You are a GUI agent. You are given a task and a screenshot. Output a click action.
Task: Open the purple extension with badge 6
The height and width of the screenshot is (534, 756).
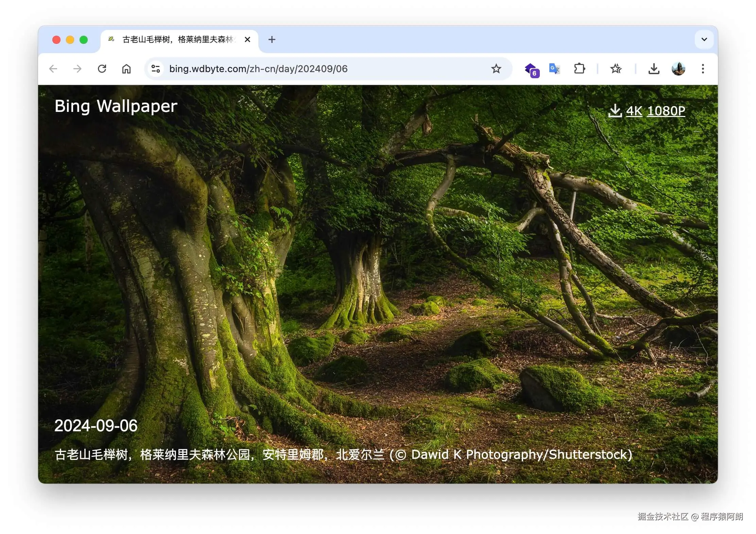pos(531,70)
